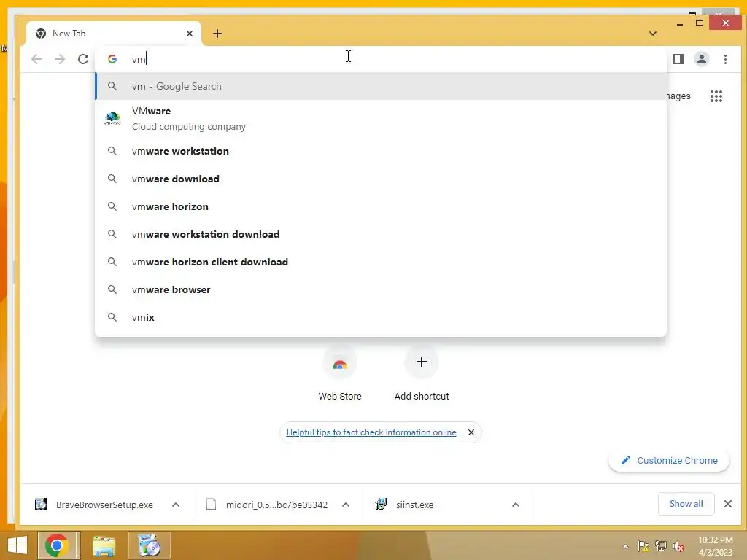Select the VMware Cloud computing company suggestion
747x560 pixels.
(381, 119)
